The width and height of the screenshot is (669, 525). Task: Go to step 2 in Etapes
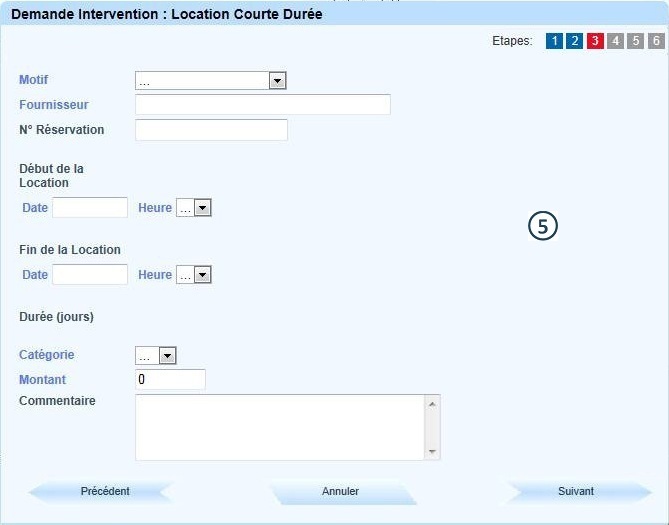point(574,41)
